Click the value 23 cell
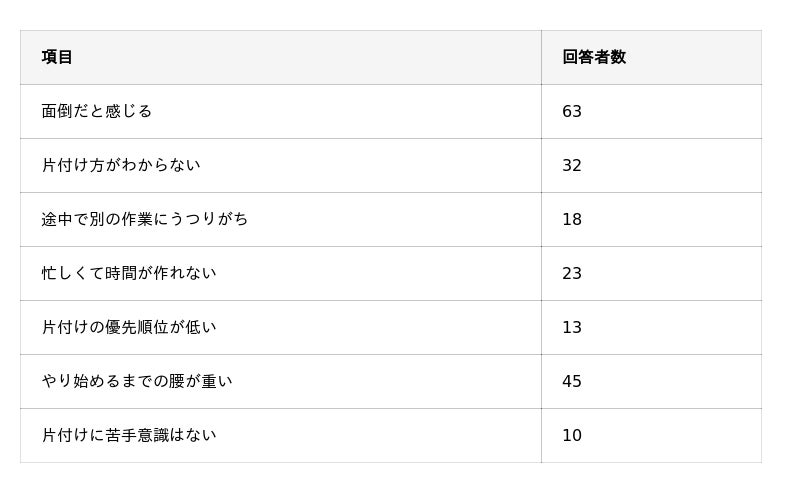The image size is (800, 493). pyautogui.click(x=572, y=273)
